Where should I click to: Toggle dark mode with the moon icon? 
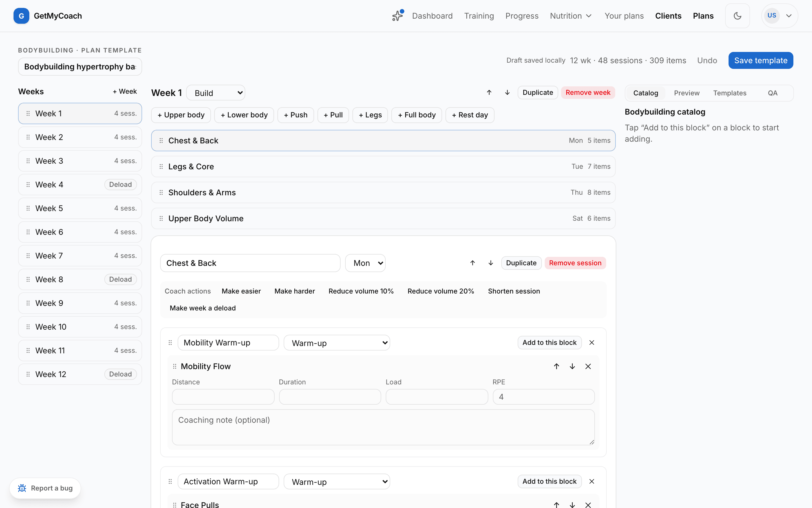tap(737, 16)
